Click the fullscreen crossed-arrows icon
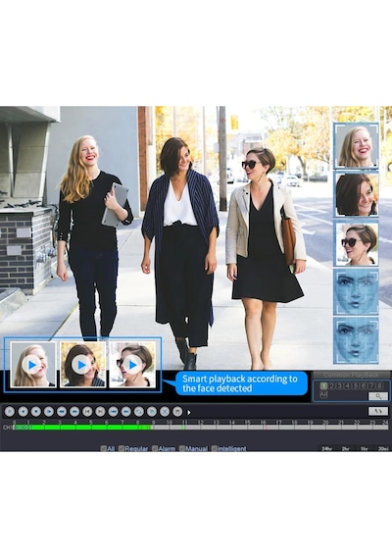Viewport: 392px width, 559px height. click(165, 412)
